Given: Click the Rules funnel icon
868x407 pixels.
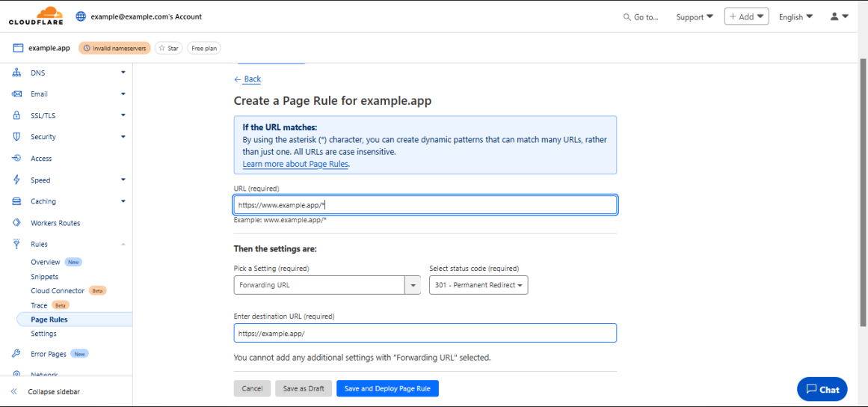Looking at the screenshot, I should 16,244.
